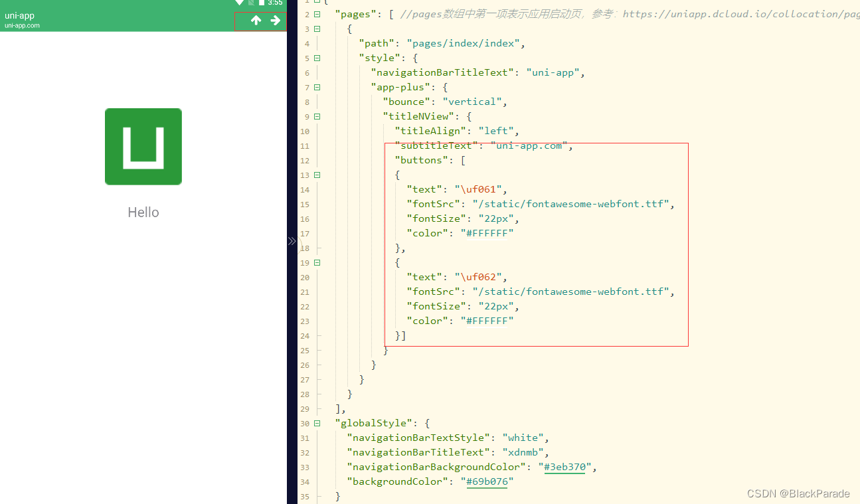Collapse the app-plus block on line 7

point(317,87)
